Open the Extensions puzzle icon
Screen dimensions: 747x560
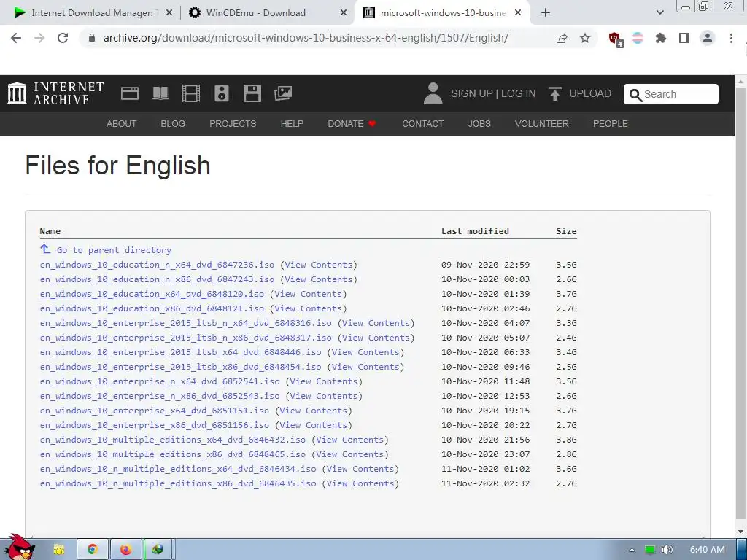[661, 38]
